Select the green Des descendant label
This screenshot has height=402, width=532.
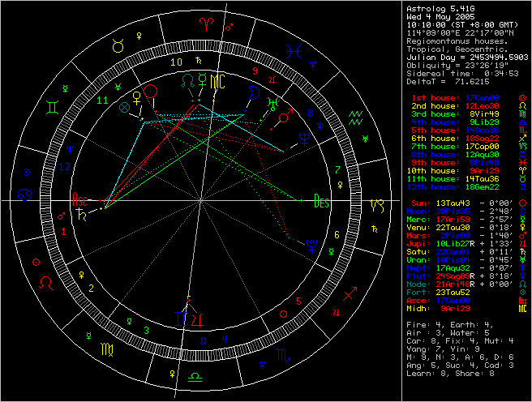tap(321, 202)
